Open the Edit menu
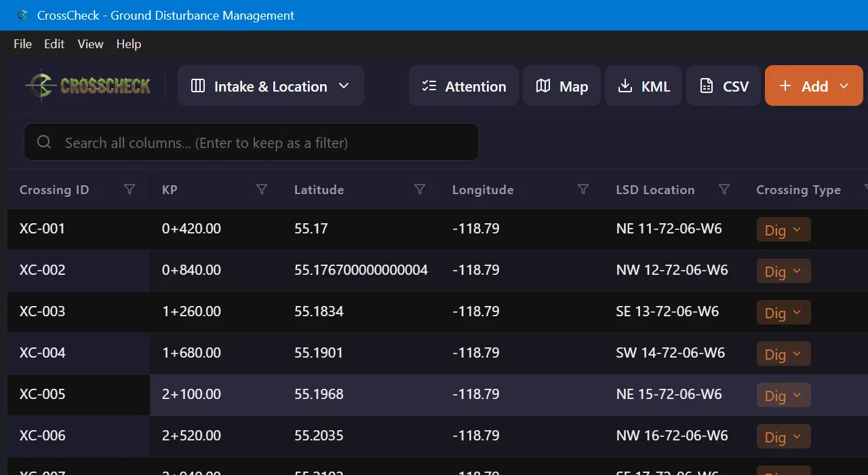Viewport: 868px width, 475px height. (54, 43)
